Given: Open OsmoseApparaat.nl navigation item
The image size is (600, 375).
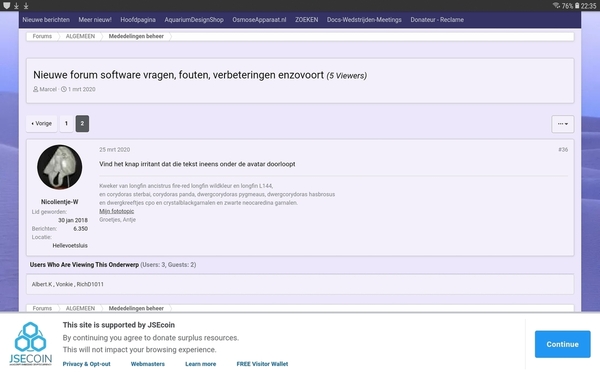Looking at the screenshot, I should click(259, 20).
